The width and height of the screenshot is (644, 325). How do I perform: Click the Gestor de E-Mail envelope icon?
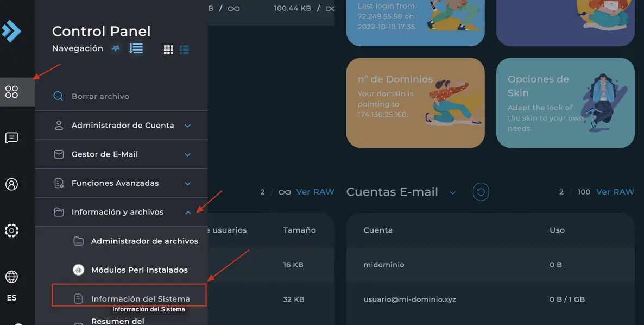click(59, 154)
